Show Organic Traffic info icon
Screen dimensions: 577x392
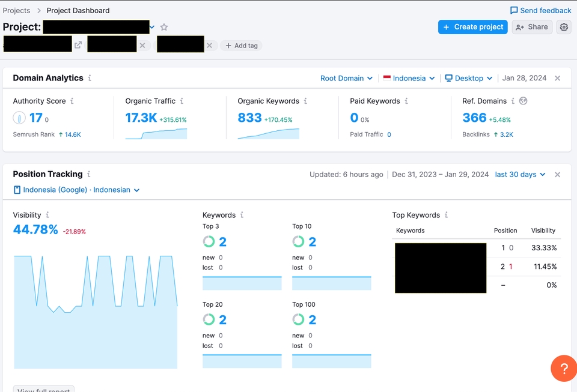point(182,101)
